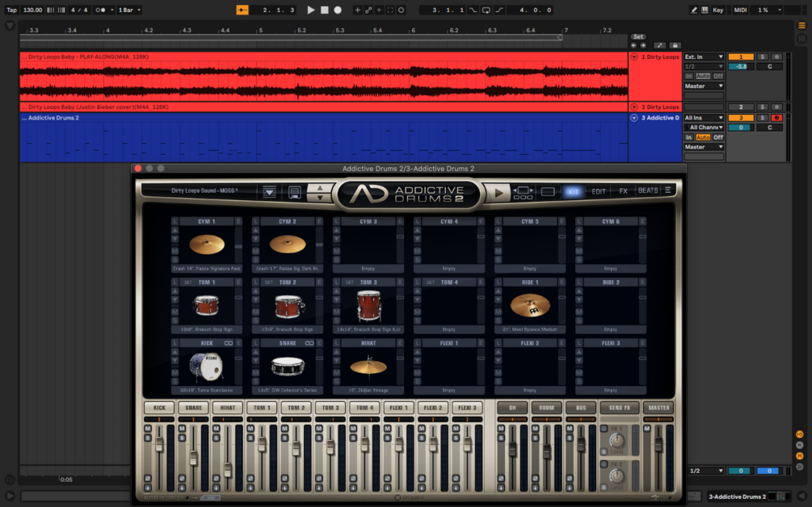Adjust the KICK channel fader
This screenshot has height=507, width=812.
coord(159,444)
